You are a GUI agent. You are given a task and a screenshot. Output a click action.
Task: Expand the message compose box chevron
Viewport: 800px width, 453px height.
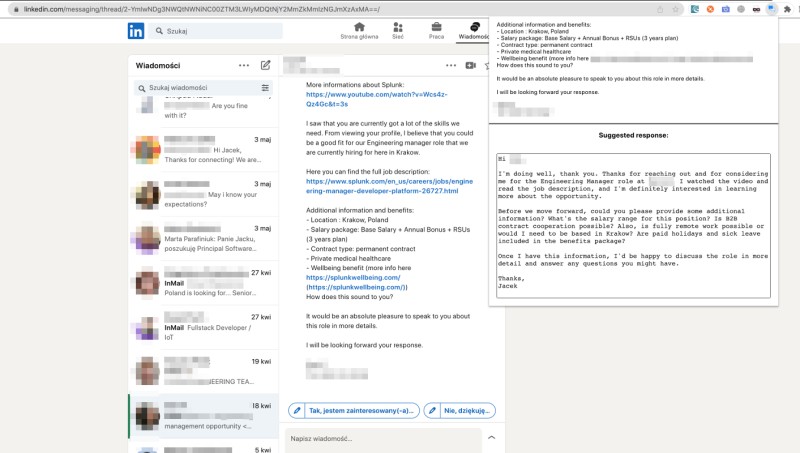(491, 437)
